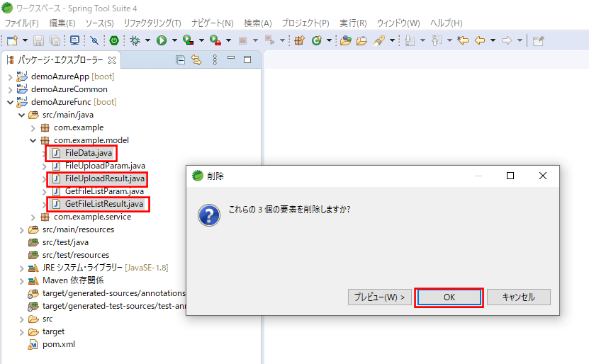Click the green Spring Boot dashboard icon
The width and height of the screenshot is (589, 364).
pos(114,40)
